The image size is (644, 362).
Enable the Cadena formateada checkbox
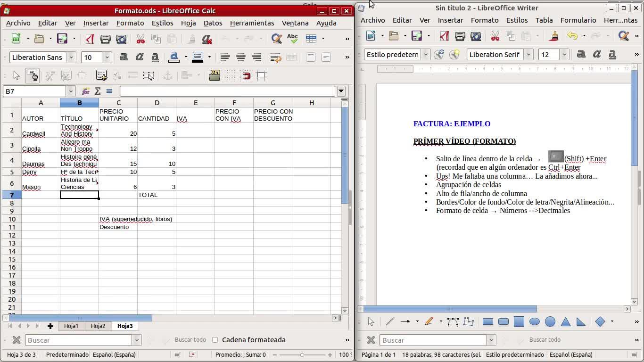pyautogui.click(x=215, y=340)
